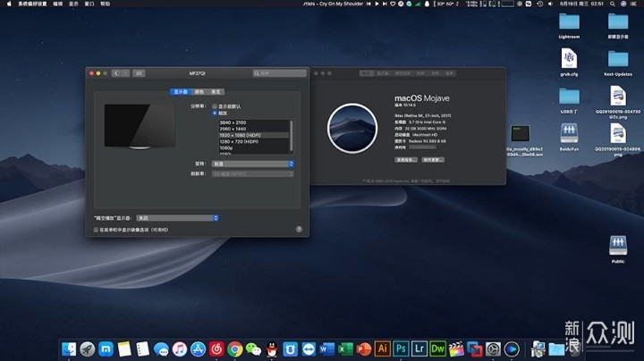The height and width of the screenshot is (361, 644).
Task: Enable show mirroring options in menu bar checkbox
Action: pyautogui.click(x=97, y=230)
